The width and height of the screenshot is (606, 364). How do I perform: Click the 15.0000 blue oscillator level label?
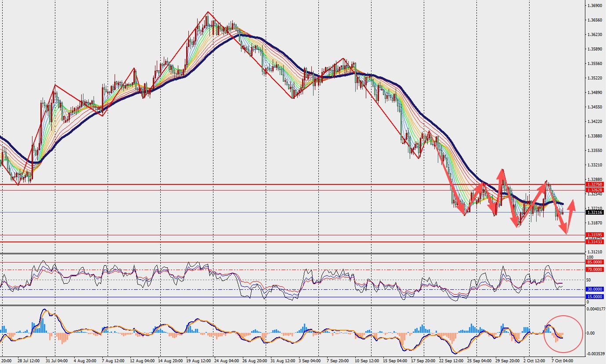click(595, 297)
